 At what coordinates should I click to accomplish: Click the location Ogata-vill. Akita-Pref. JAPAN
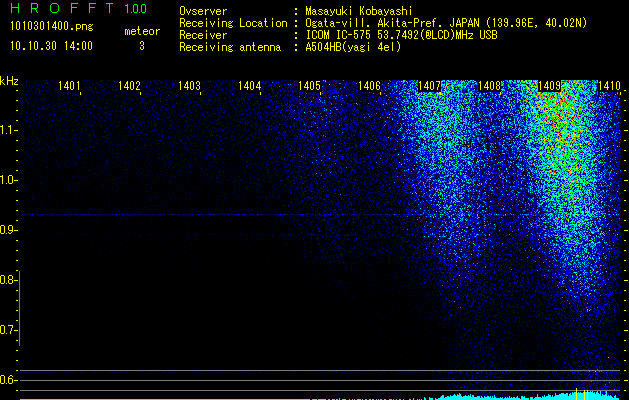pos(392,23)
